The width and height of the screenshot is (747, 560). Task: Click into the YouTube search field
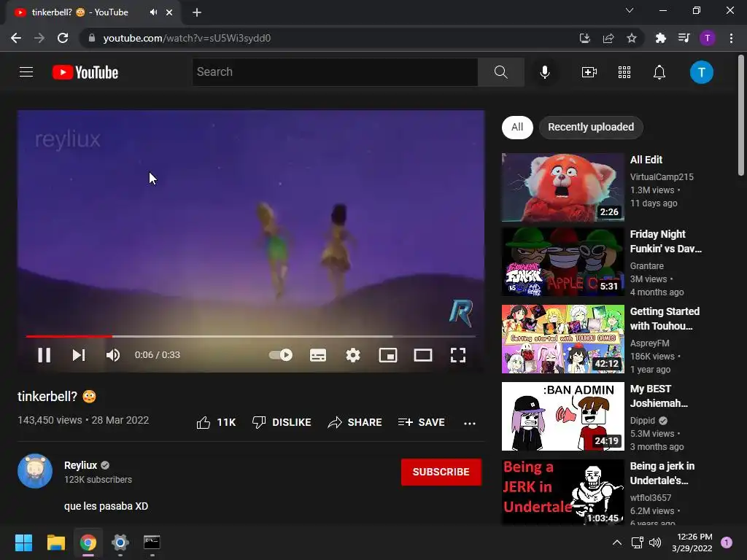pyautogui.click(x=336, y=72)
